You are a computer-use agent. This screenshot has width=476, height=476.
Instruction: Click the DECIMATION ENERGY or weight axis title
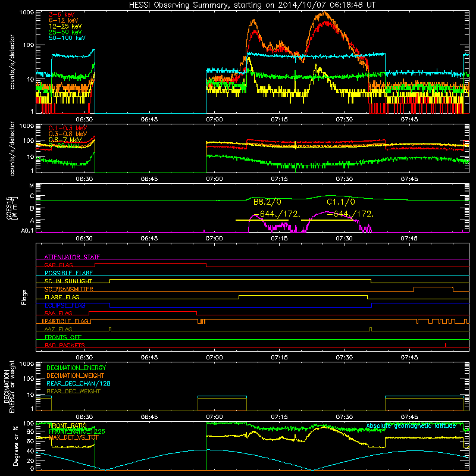point(10,386)
